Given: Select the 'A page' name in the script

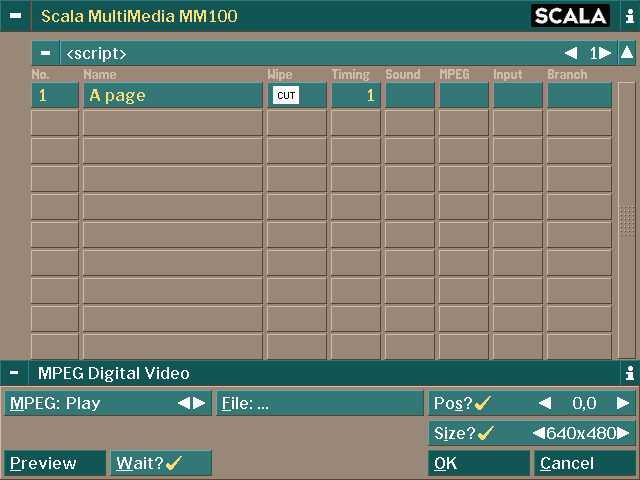Looking at the screenshot, I should pos(172,96).
